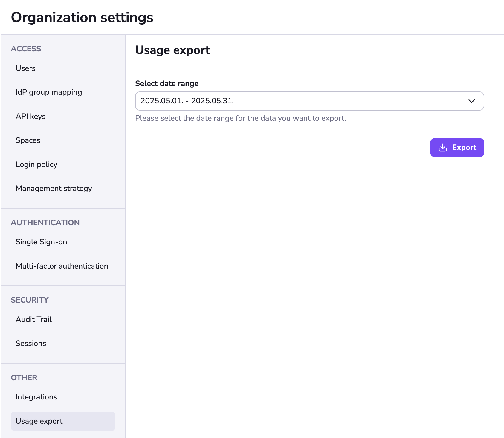This screenshot has height=438, width=504.
Task: Open Multi-factor authentication settings
Action: pos(62,266)
